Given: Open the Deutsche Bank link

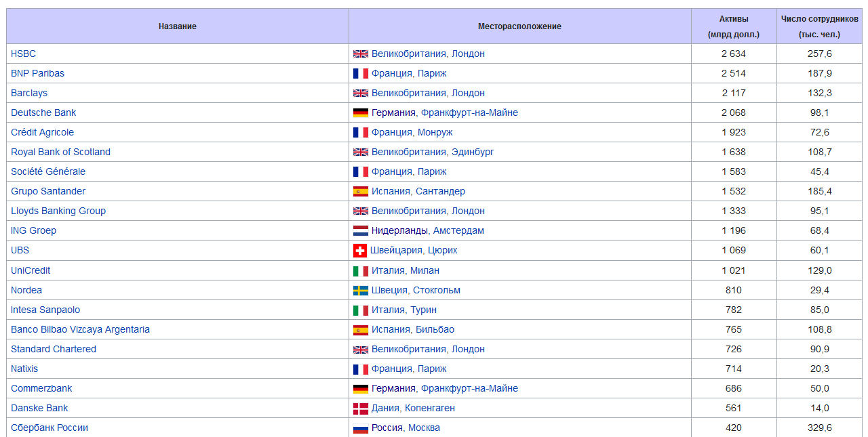Looking at the screenshot, I should 43,112.
